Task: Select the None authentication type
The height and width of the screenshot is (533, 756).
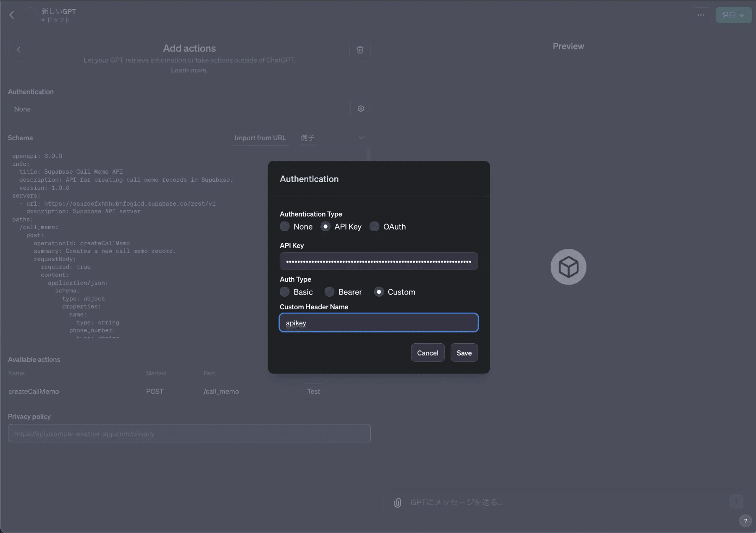Action: pos(285,227)
